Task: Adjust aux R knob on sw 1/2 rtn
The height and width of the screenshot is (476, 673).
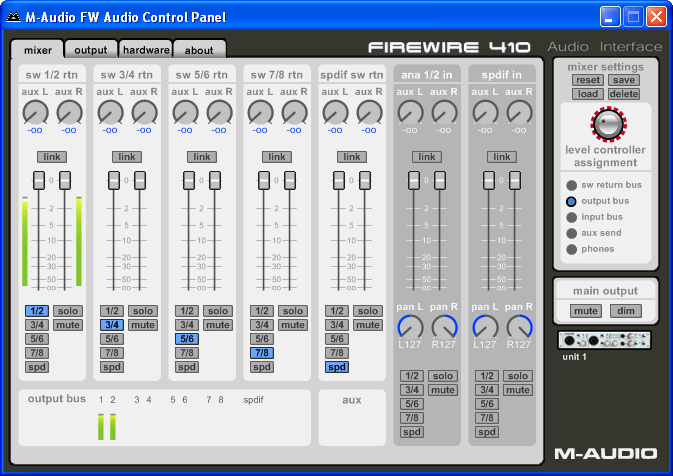Action: pos(69,112)
